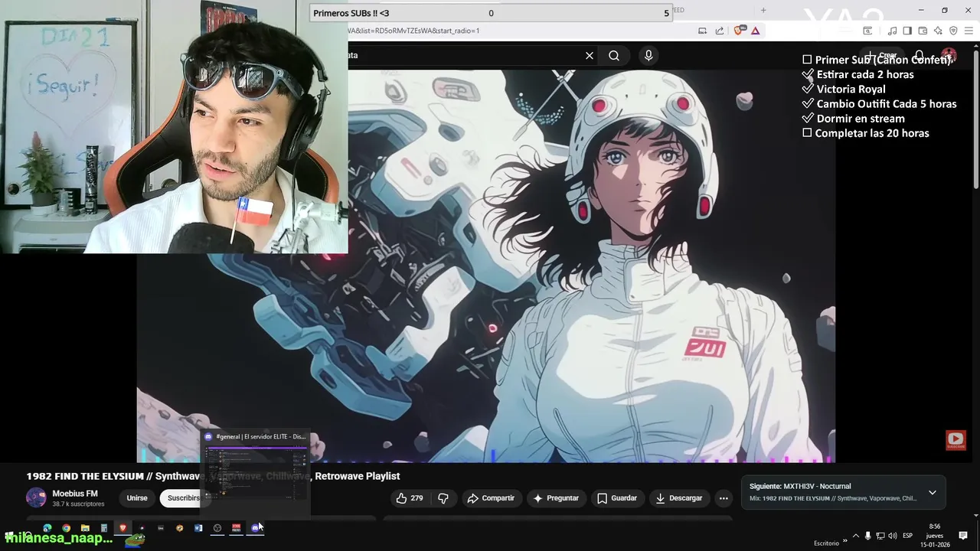Click the taskbar volume speaker icon
Viewport: 980px width, 551px height.
893,536
